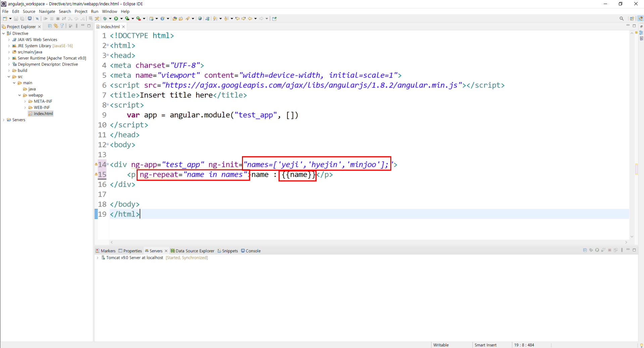
Task: Click the editor vertical scrollbar down arrow
Action: point(632,236)
